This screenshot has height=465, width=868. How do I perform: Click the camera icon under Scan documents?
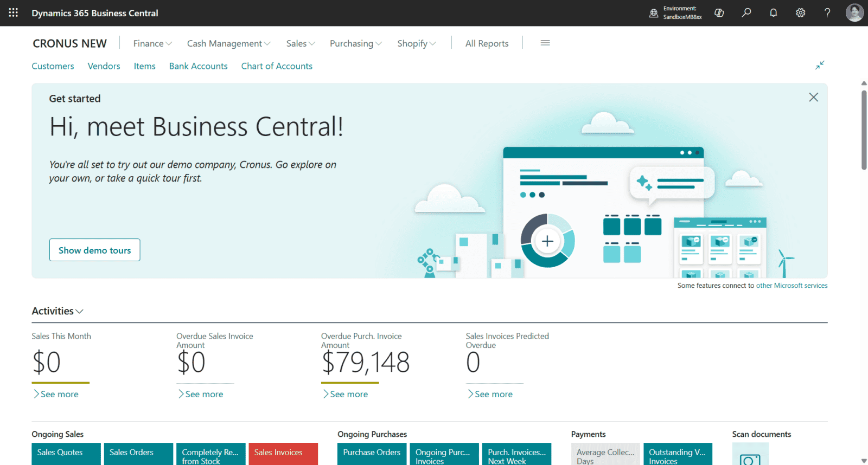pos(750,460)
